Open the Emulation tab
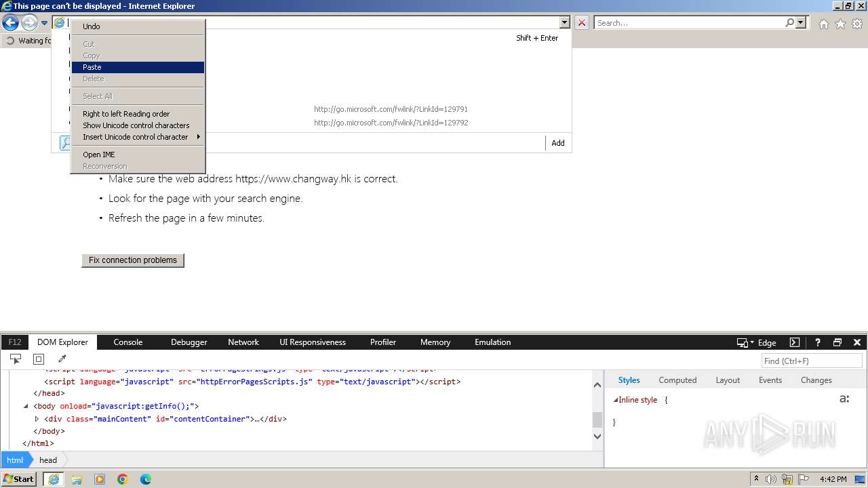Viewport: 868px width, 488px height. pos(493,342)
